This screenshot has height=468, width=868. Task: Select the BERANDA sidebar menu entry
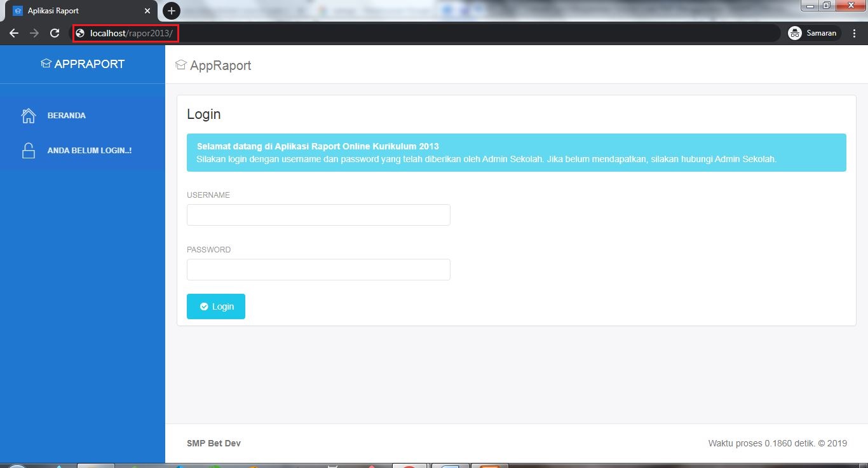[x=66, y=115]
